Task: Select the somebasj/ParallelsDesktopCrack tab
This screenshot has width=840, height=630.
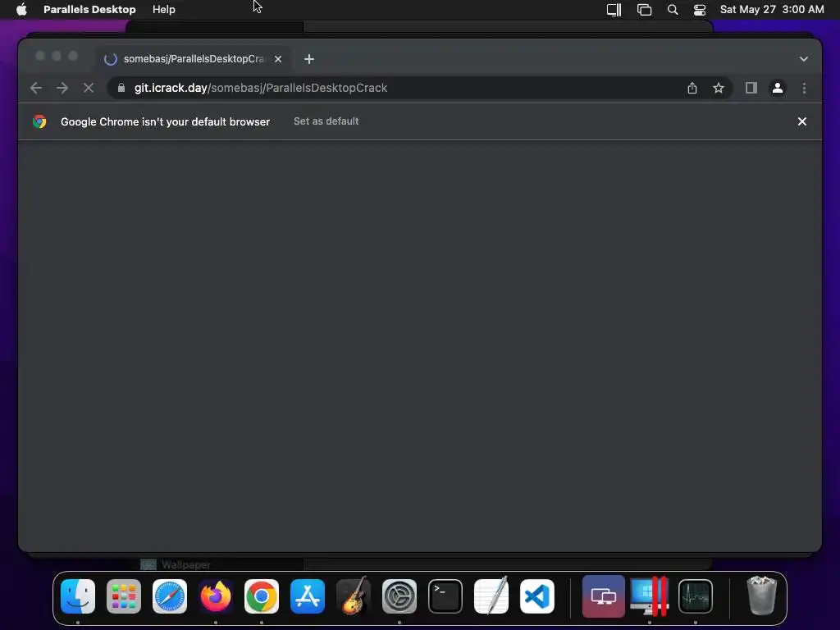Action: (x=194, y=59)
